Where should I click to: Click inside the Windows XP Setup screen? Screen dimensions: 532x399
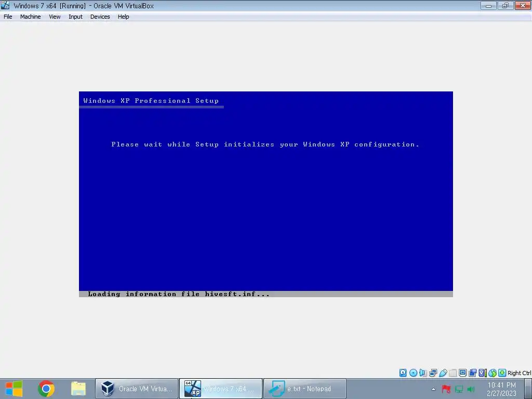265,194
